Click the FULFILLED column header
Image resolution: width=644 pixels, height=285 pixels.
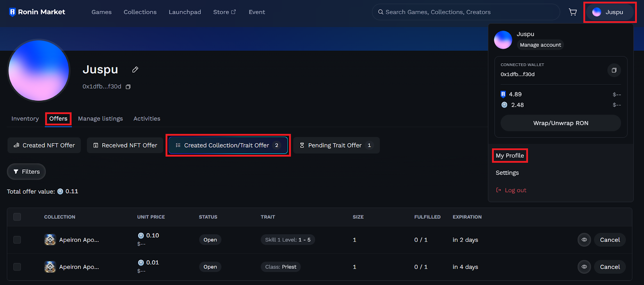(427, 217)
